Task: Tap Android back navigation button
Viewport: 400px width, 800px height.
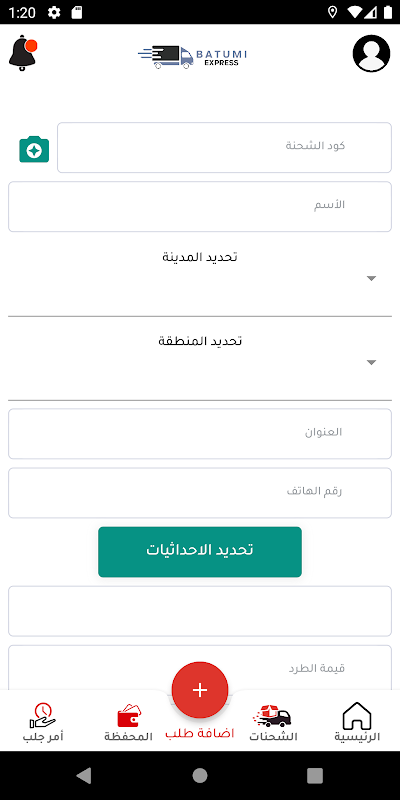Action: tap(84, 776)
